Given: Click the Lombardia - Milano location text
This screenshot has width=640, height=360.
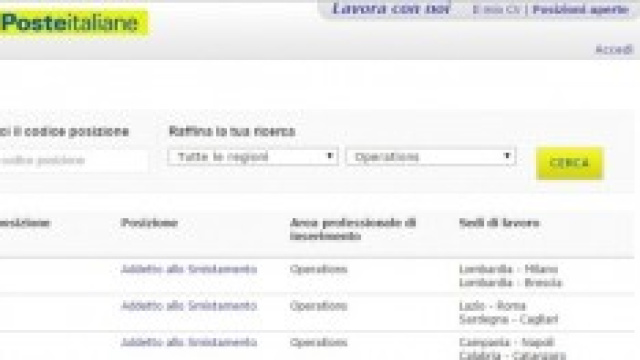Looking at the screenshot, I should (508, 269).
